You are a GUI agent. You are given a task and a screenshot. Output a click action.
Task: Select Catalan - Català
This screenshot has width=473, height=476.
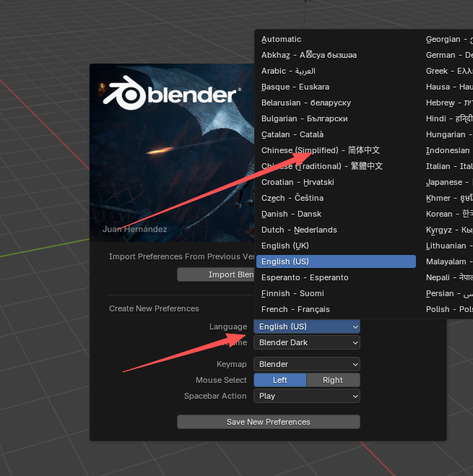(336, 134)
